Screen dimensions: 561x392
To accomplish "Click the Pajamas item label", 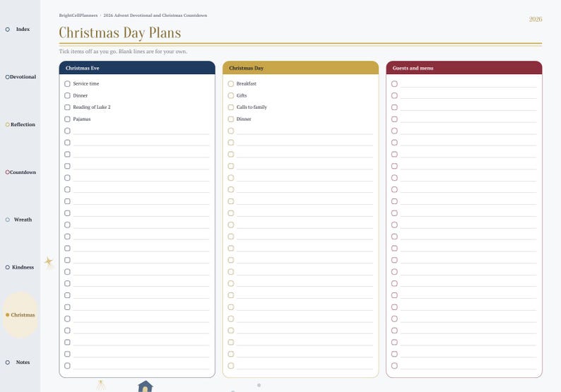I will click(x=81, y=119).
